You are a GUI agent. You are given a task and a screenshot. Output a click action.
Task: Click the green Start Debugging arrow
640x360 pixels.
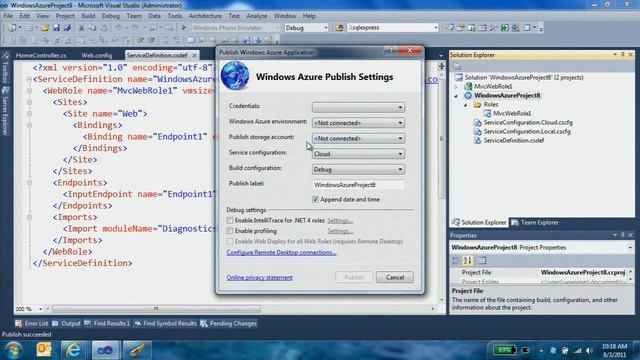tap(184, 28)
